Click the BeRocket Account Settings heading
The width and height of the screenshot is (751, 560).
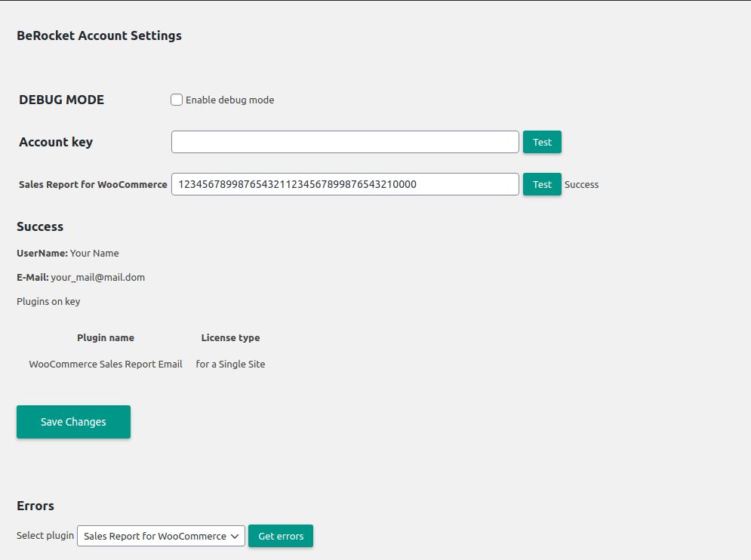pyautogui.click(x=99, y=35)
